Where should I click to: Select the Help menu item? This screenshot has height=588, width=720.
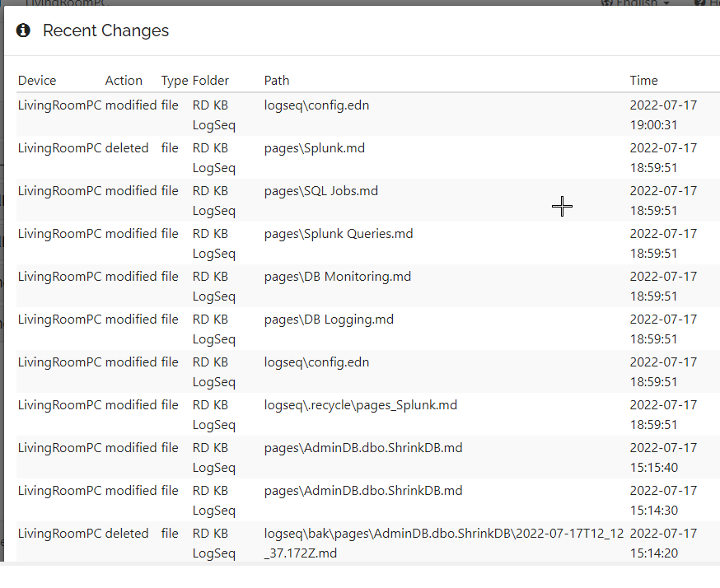coord(707,3)
